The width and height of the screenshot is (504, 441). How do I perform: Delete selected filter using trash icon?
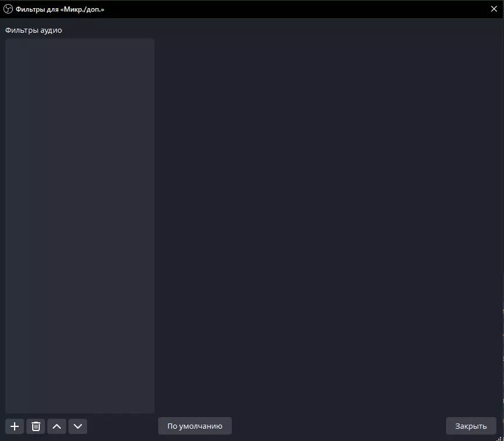tap(36, 426)
